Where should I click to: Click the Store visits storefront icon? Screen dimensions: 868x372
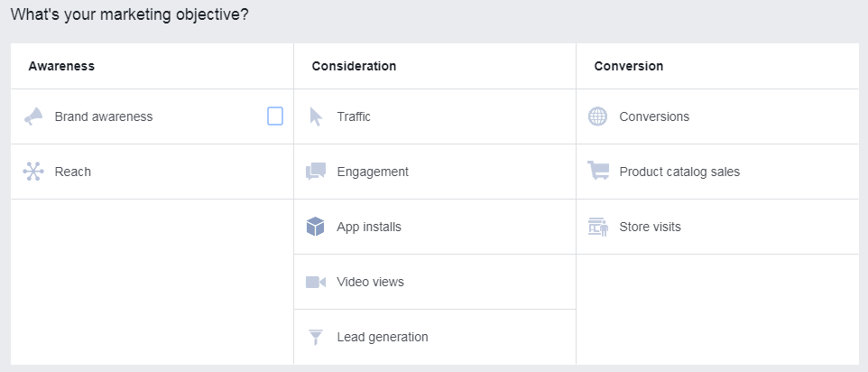coord(597,227)
